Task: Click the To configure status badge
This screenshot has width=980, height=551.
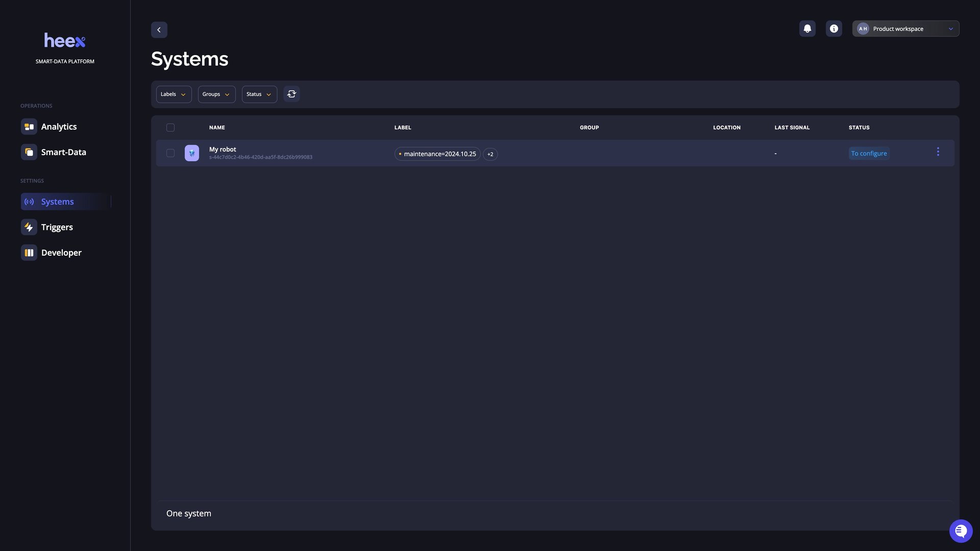Action: pos(869,154)
